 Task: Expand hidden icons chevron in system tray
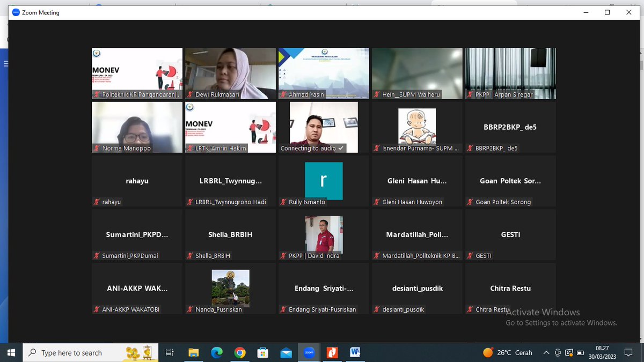pos(546,352)
